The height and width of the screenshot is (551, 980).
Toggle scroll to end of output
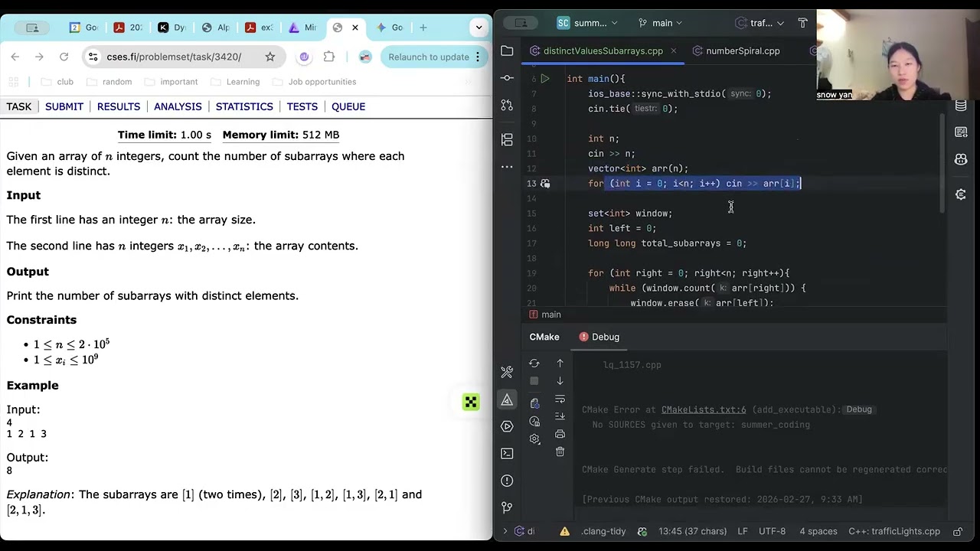(560, 416)
